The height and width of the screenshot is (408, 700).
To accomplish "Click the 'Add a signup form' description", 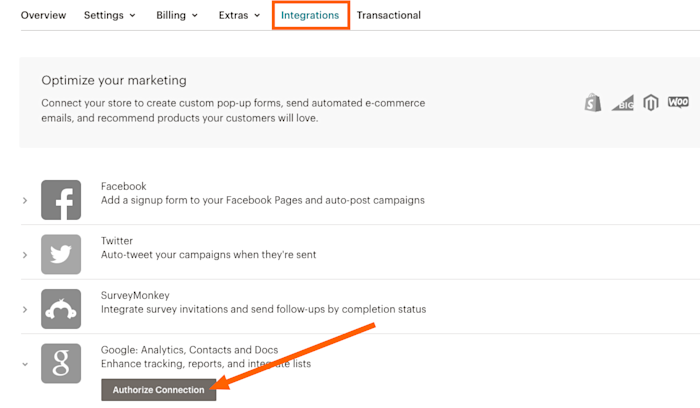I will pyautogui.click(x=262, y=200).
